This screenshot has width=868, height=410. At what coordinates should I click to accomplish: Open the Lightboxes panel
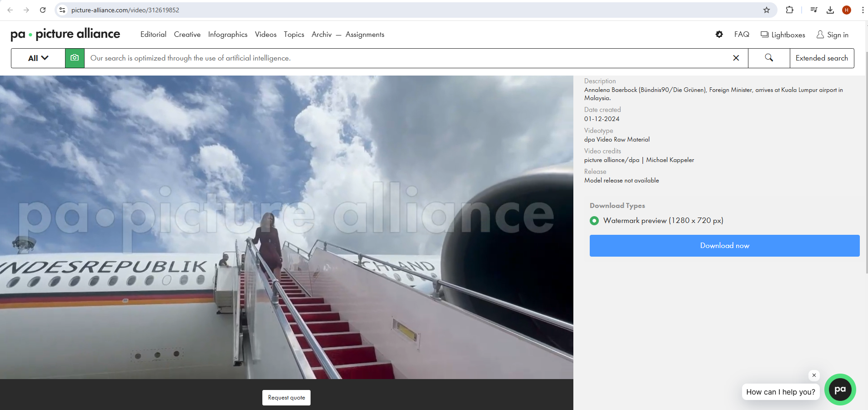pos(783,35)
